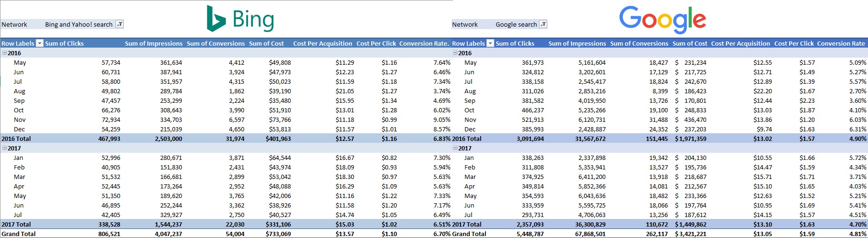The width and height of the screenshot is (868, 238).
Task: Select the Bing table's 'Sum of Conversions' header
Action: tap(216, 43)
